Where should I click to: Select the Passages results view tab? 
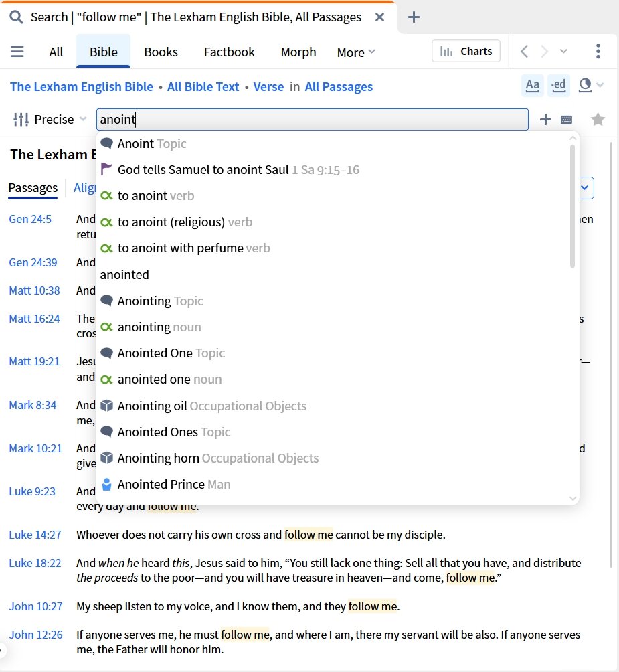coord(33,188)
